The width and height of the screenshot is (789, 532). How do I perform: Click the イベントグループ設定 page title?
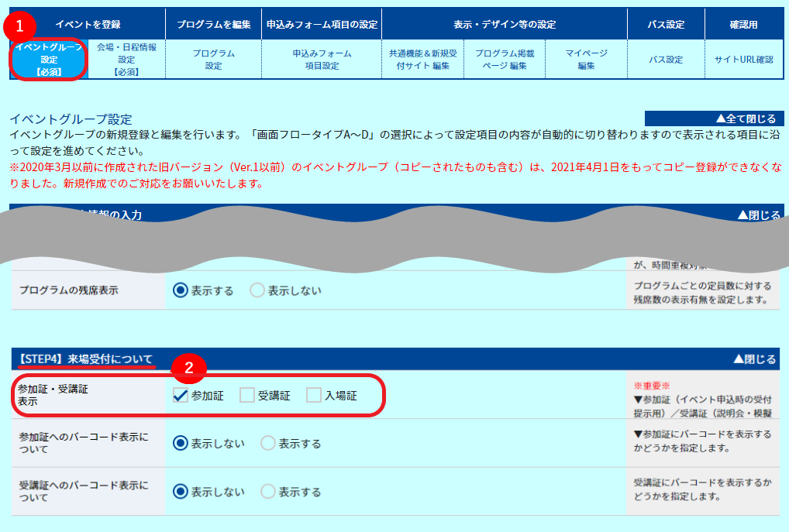pyautogui.click(x=71, y=119)
